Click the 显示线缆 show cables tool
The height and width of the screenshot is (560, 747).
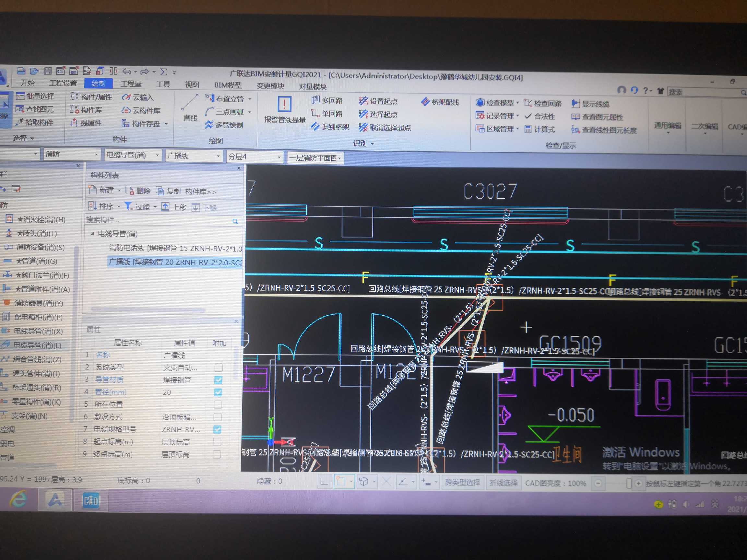click(590, 104)
